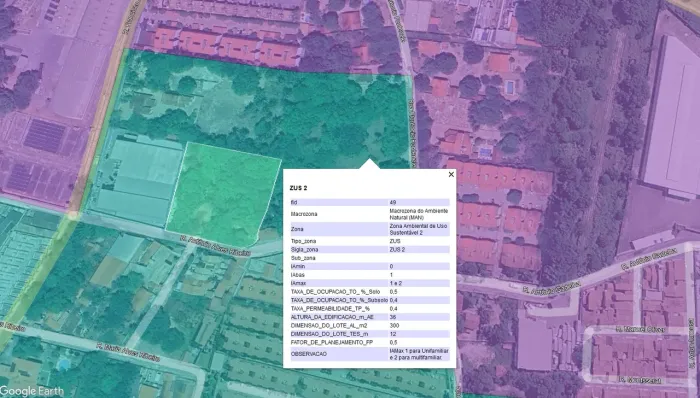This screenshot has height=398, width=700.
Task: Click the R. Maria Alves Ribeiro street label
Action: pyautogui.click(x=128, y=352)
